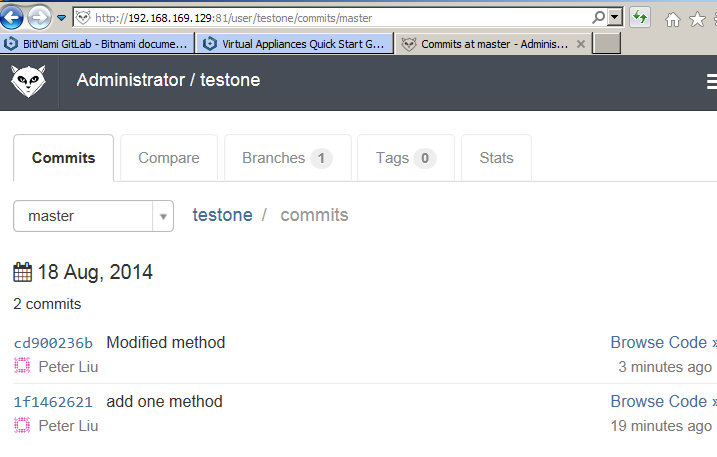Image resolution: width=717 pixels, height=457 pixels.
Task: Open the hamburger menu in header
Action: tap(712, 81)
